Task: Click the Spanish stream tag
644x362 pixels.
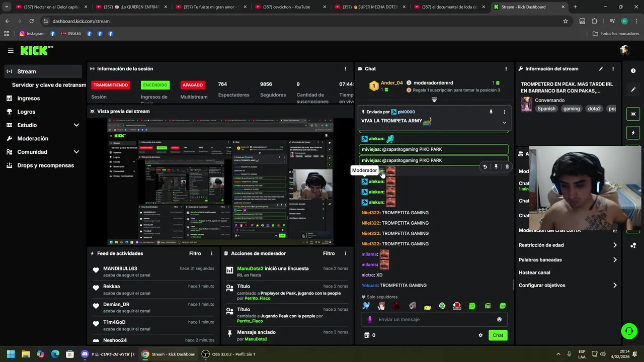Action: (546, 109)
